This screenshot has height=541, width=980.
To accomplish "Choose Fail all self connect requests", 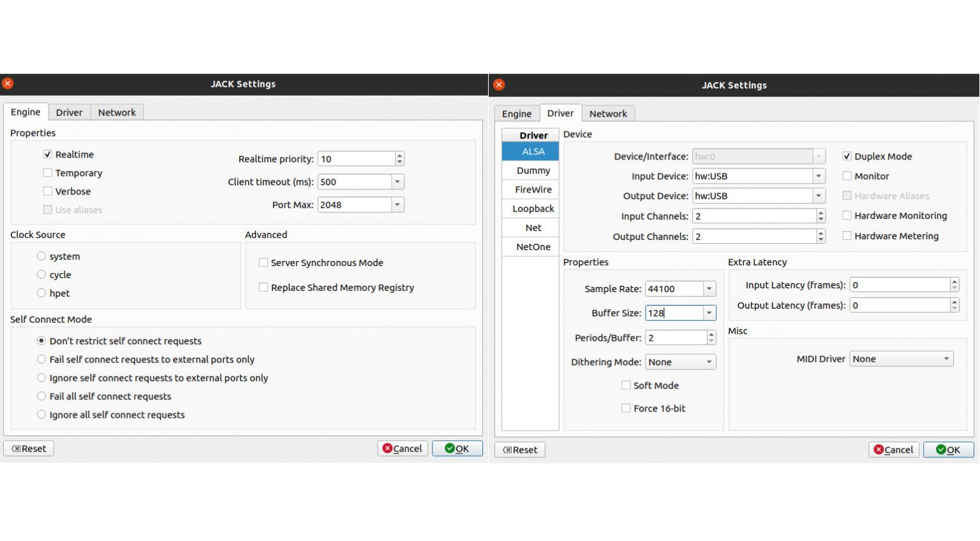I will [41, 396].
